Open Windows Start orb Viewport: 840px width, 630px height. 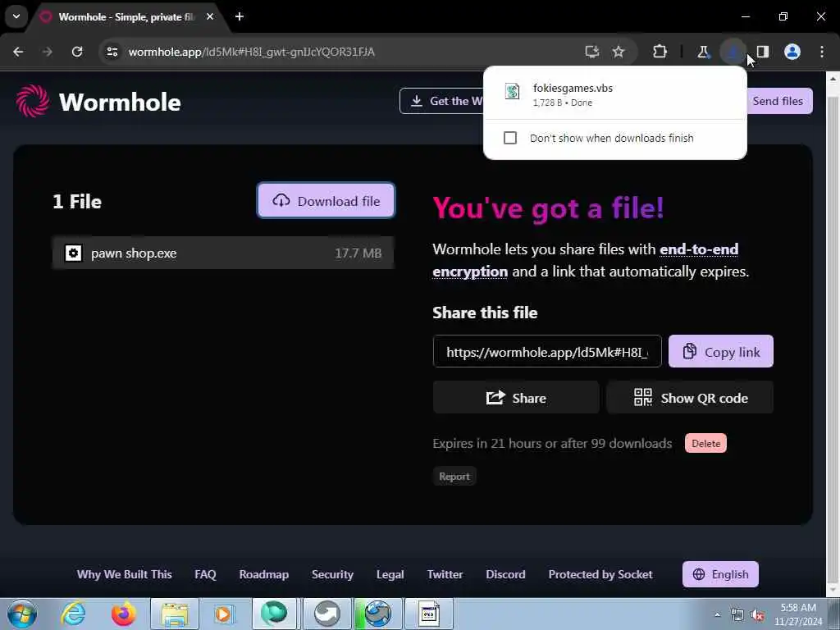[x=21, y=614]
